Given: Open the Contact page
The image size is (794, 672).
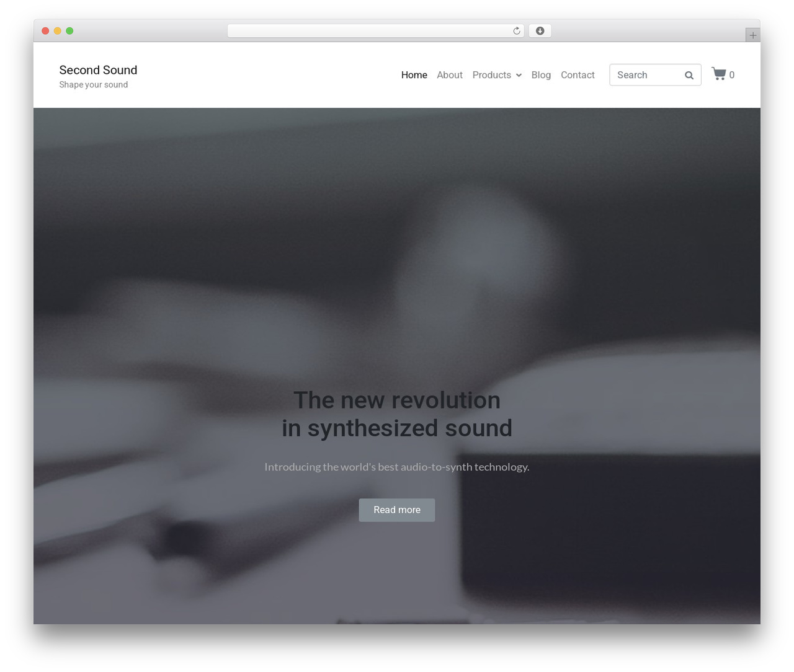Looking at the screenshot, I should coord(578,75).
